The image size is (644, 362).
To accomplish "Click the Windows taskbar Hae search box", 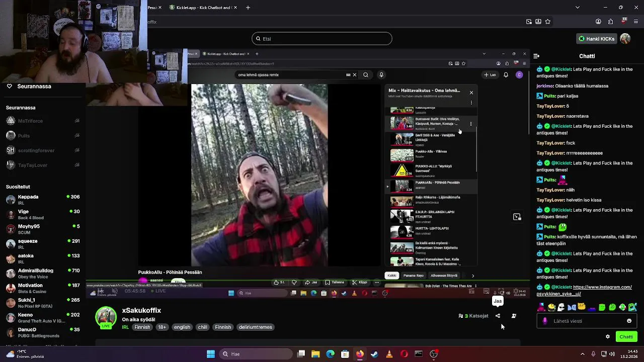I will pyautogui.click(x=257, y=354).
